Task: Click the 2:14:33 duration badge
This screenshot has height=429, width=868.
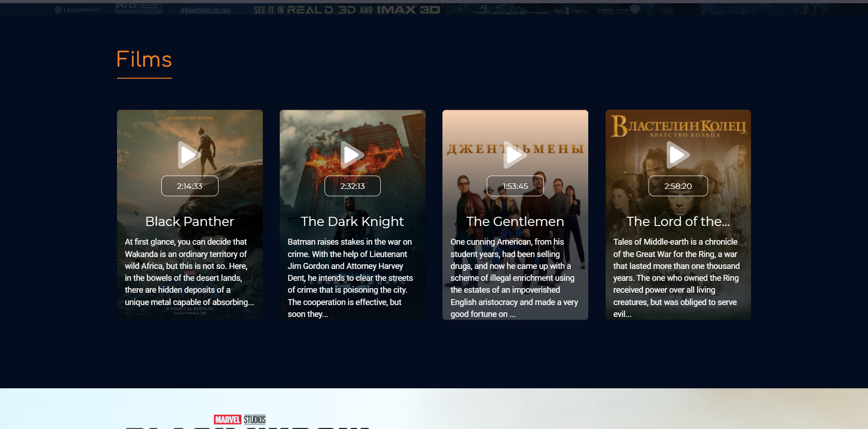Action: [190, 186]
